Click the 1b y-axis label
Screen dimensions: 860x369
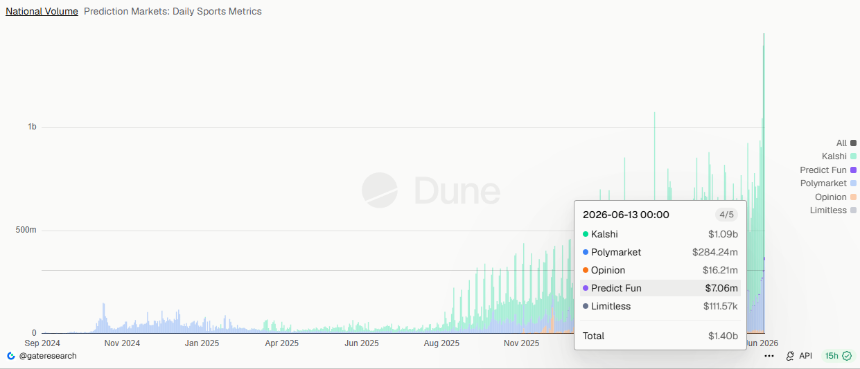pyautogui.click(x=32, y=127)
